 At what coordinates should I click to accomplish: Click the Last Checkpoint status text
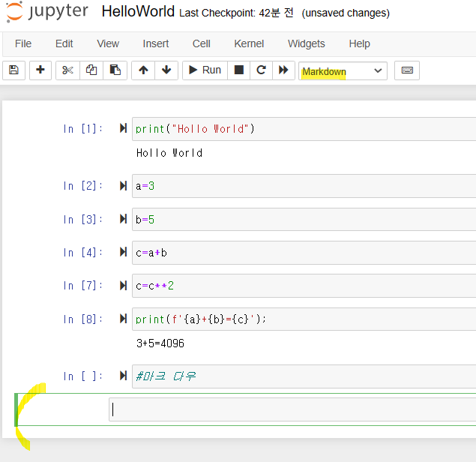point(236,13)
